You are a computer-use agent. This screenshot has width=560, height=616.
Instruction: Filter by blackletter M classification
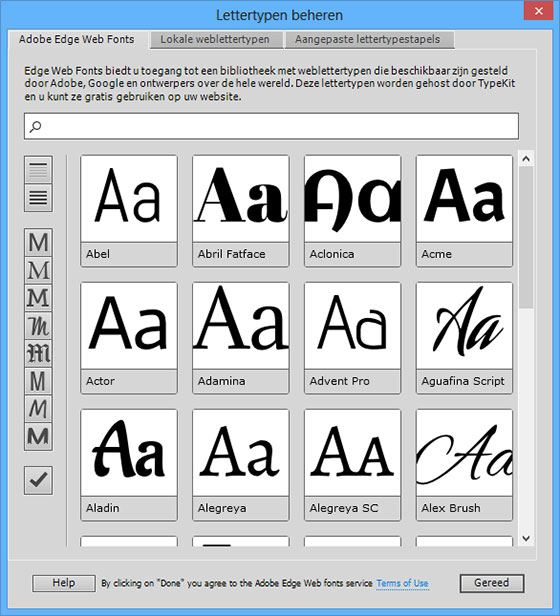(x=38, y=353)
